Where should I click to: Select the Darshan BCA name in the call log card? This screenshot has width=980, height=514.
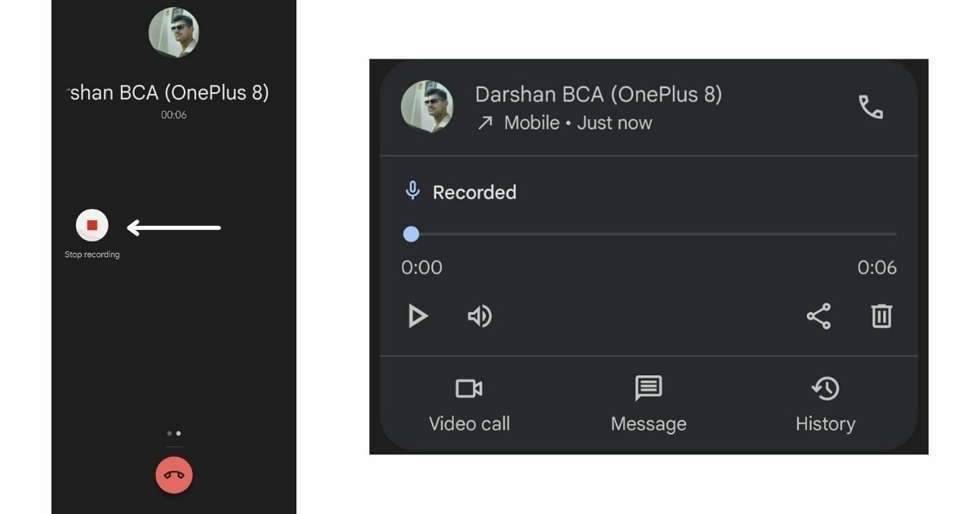coord(599,95)
